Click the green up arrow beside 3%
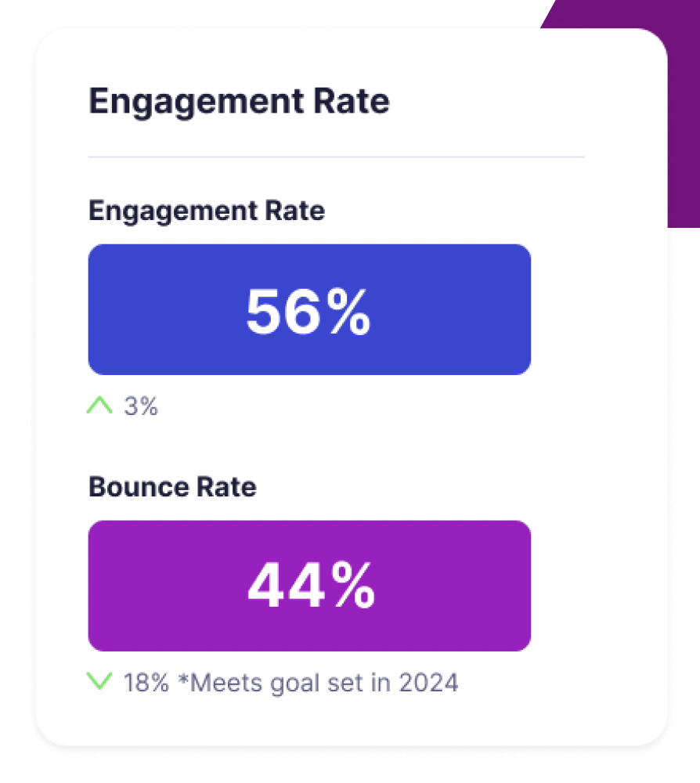 pyautogui.click(x=99, y=406)
